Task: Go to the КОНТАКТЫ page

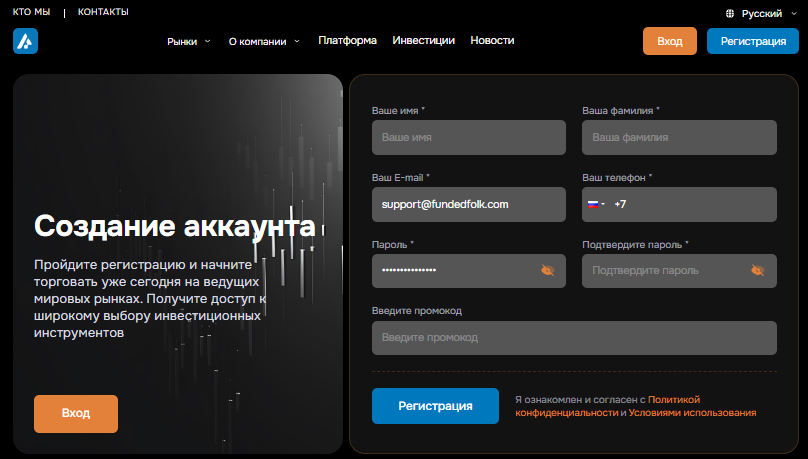Action: click(103, 12)
